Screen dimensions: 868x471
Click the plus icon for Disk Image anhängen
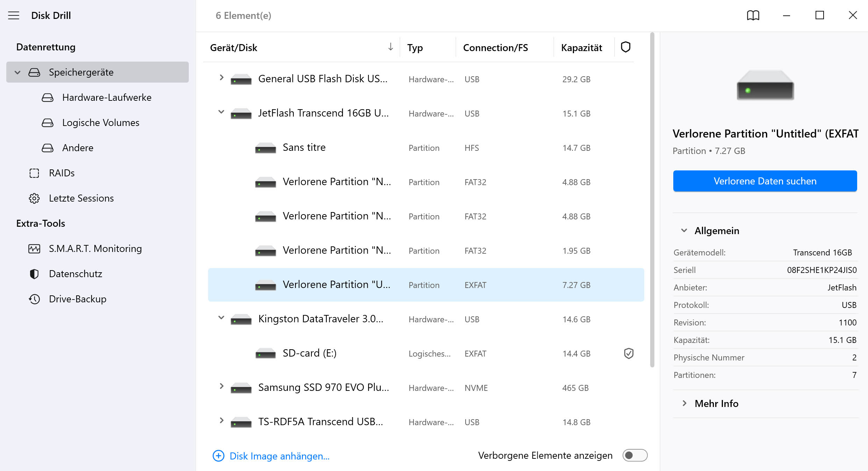[x=218, y=456]
